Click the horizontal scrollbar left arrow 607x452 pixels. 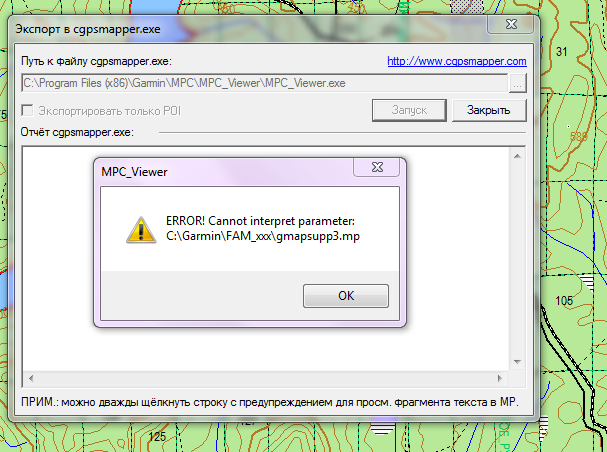(x=31, y=378)
